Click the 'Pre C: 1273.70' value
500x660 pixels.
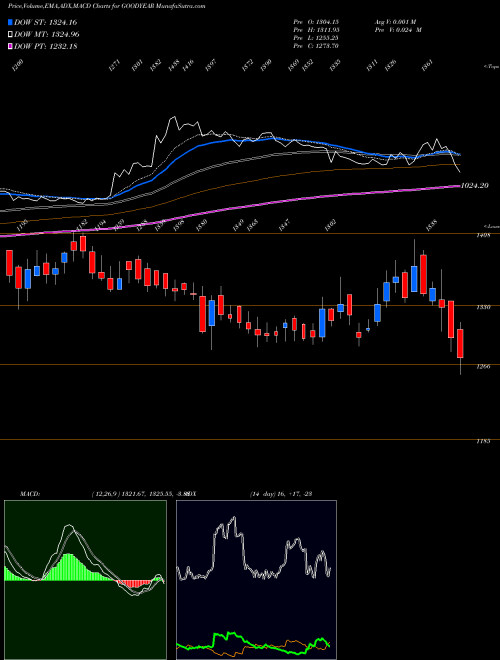[x=316, y=46]
